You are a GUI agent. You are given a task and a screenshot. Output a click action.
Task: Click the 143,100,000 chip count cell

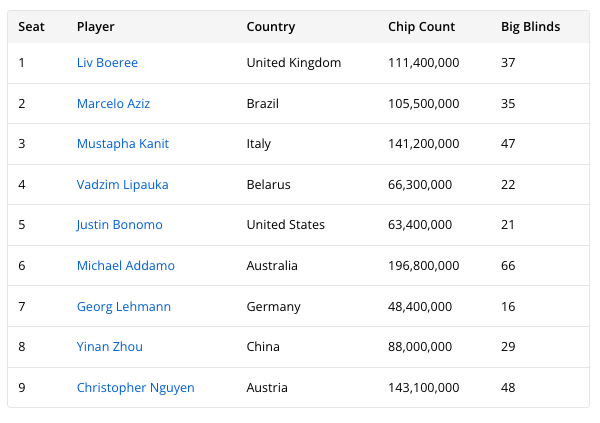point(423,388)
